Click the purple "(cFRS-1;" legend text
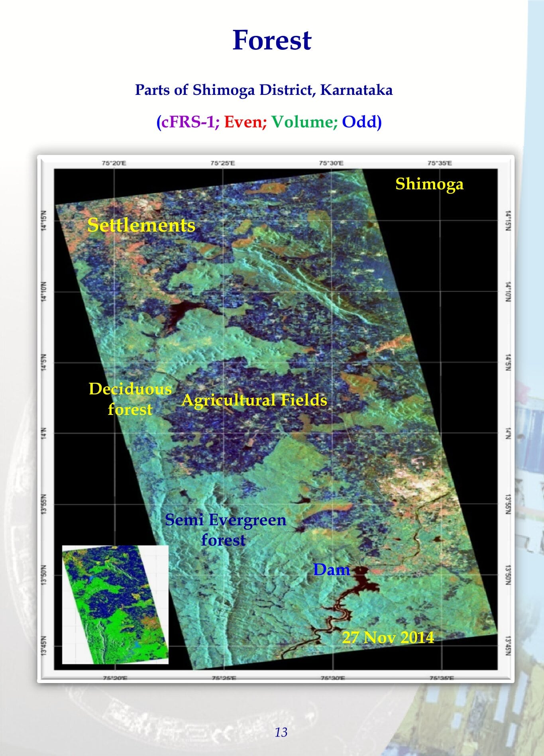The width and height of the screenshot is (544, 756). point(188,122)
